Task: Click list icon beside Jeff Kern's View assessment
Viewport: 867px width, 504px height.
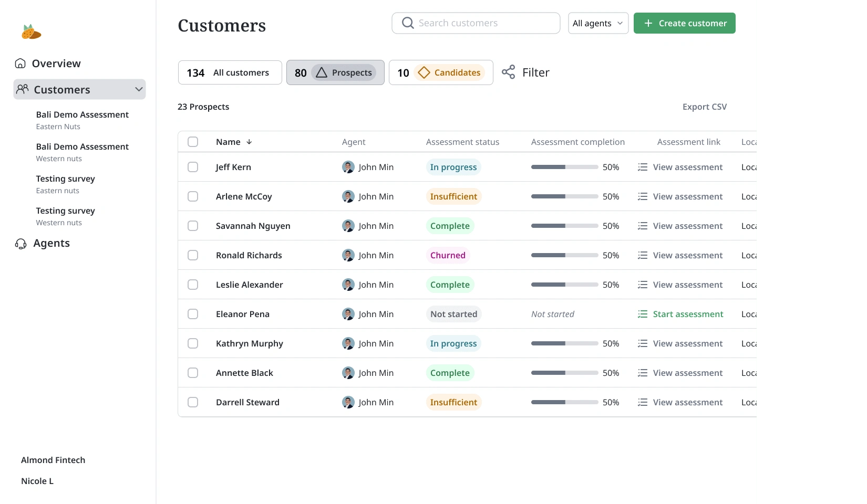Action: pyautogui.click(x=642, y=167)
